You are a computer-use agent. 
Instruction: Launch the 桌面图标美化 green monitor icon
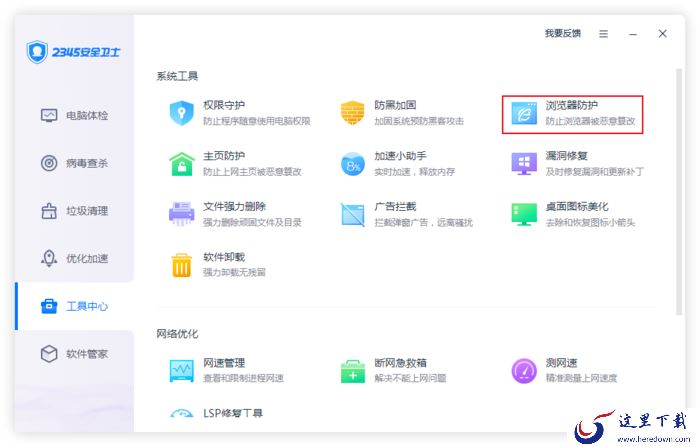pos(524,214)
